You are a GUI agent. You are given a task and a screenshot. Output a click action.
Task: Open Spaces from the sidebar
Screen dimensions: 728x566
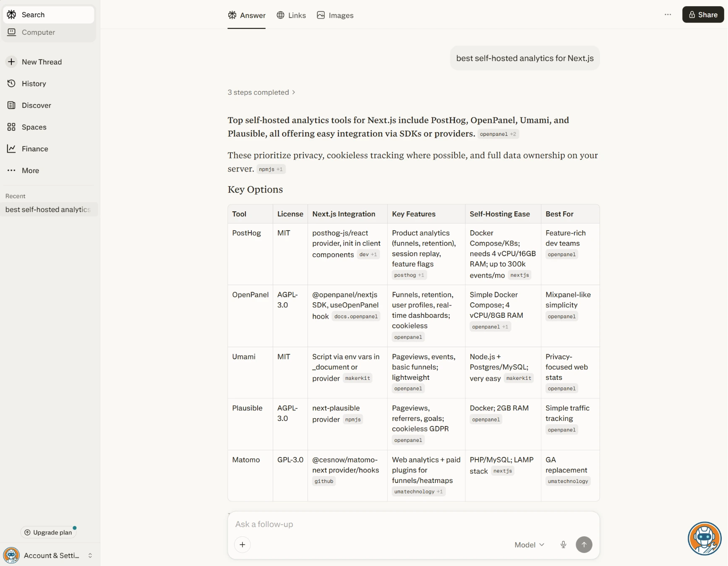point(34,127)
